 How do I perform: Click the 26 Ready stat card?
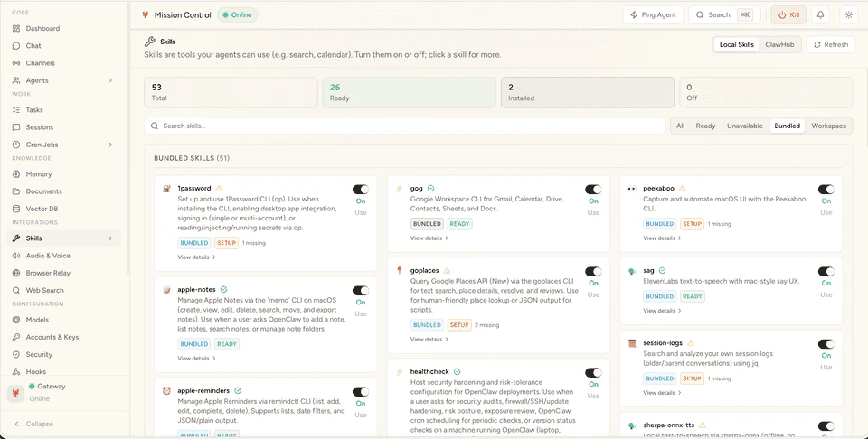click(409, 92)
